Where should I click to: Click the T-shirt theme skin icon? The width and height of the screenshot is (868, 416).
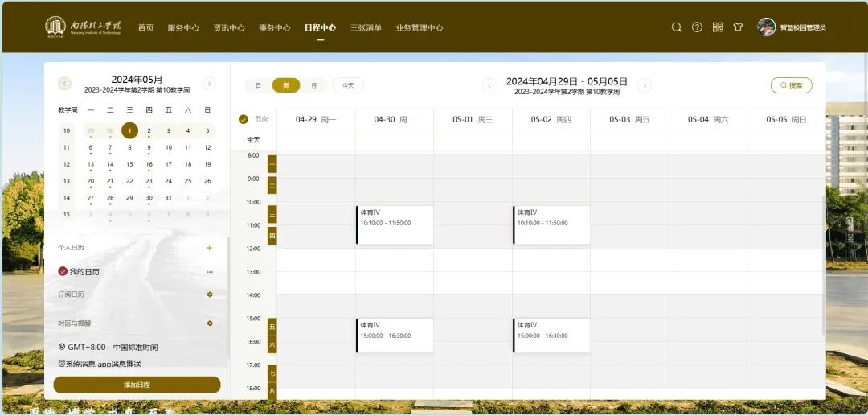click(738, 27)
